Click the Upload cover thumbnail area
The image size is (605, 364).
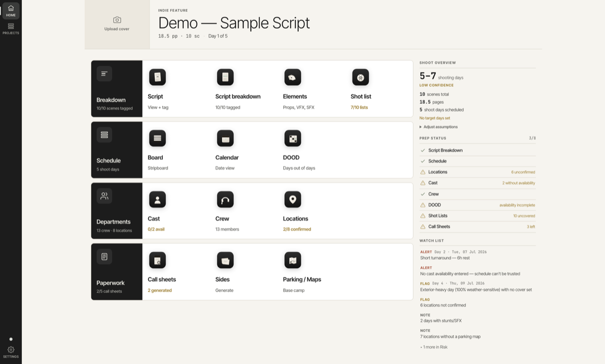[x=117, y=24]
